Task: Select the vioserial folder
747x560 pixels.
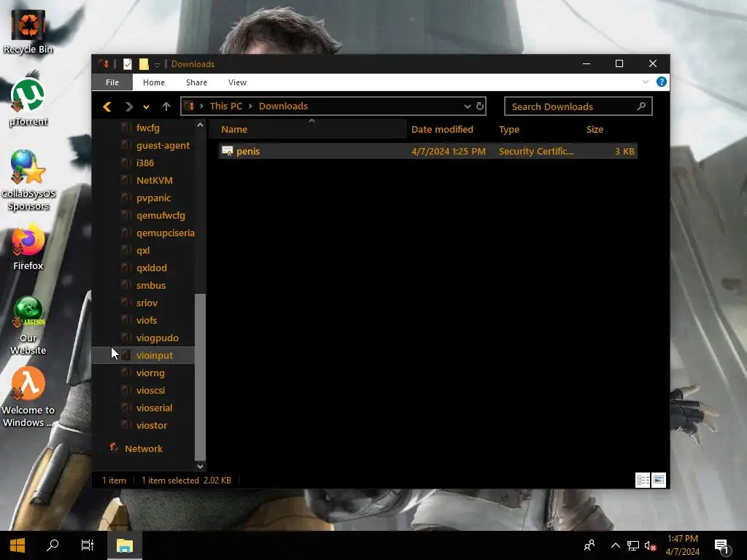Action: (154, 408)
